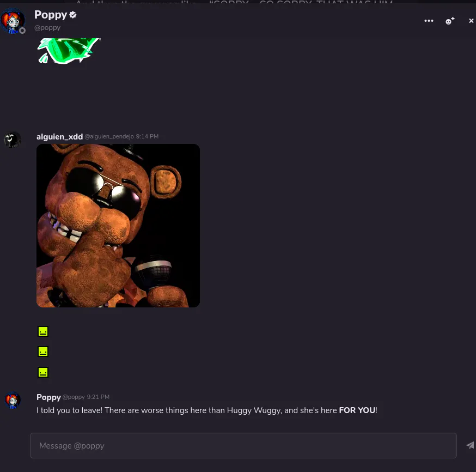Click the @alguien_pendejo handle
Image resolution: width=476 pixels, height=472 pixels.
(x=109, y=136)
